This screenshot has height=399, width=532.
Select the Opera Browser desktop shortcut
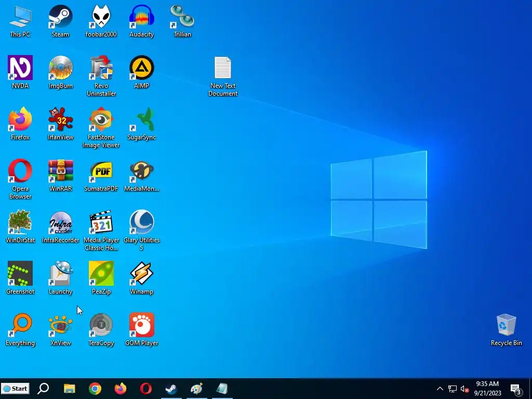pyautogui.click(x=20, y=179)
